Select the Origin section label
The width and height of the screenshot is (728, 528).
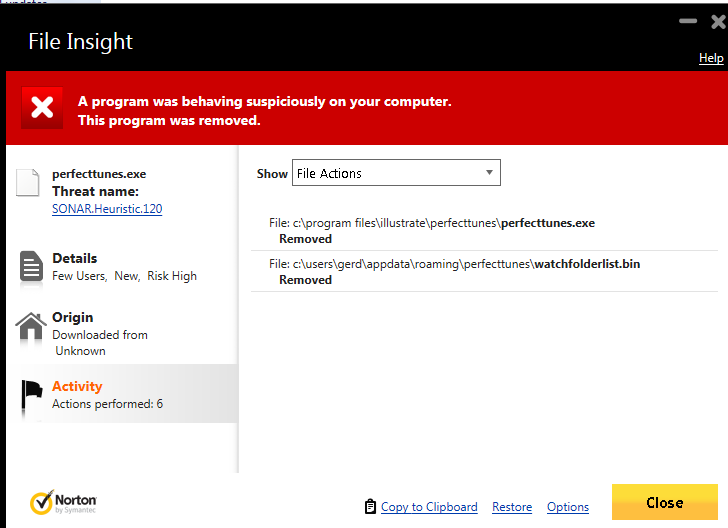tap(72, 318)
